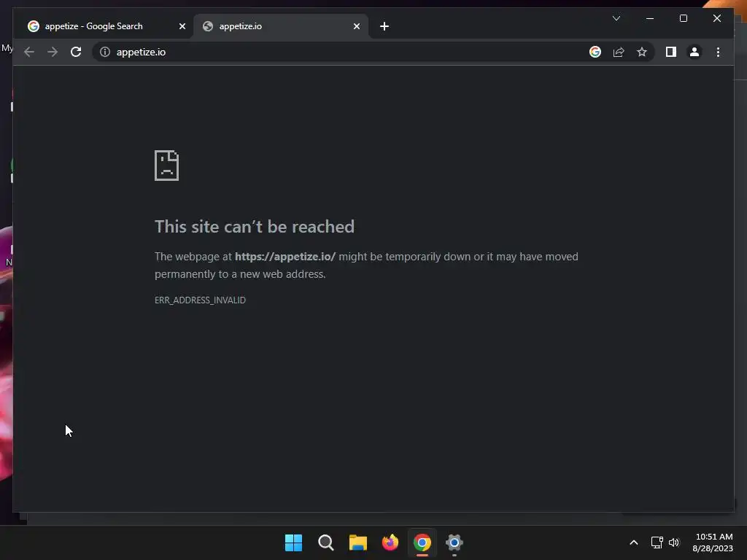
Task: Open the volume control in tray
Action: (x=673, y=542)
